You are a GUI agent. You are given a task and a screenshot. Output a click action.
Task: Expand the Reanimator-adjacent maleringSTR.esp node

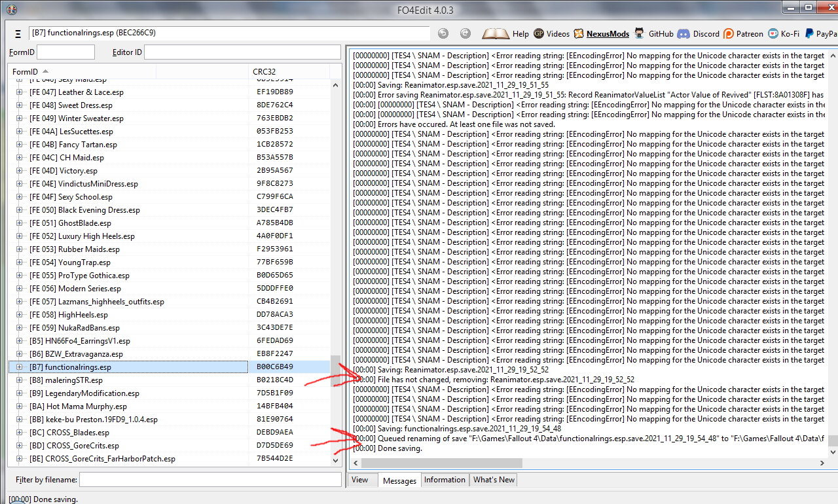pyautogui.click(x=20, y=380)
